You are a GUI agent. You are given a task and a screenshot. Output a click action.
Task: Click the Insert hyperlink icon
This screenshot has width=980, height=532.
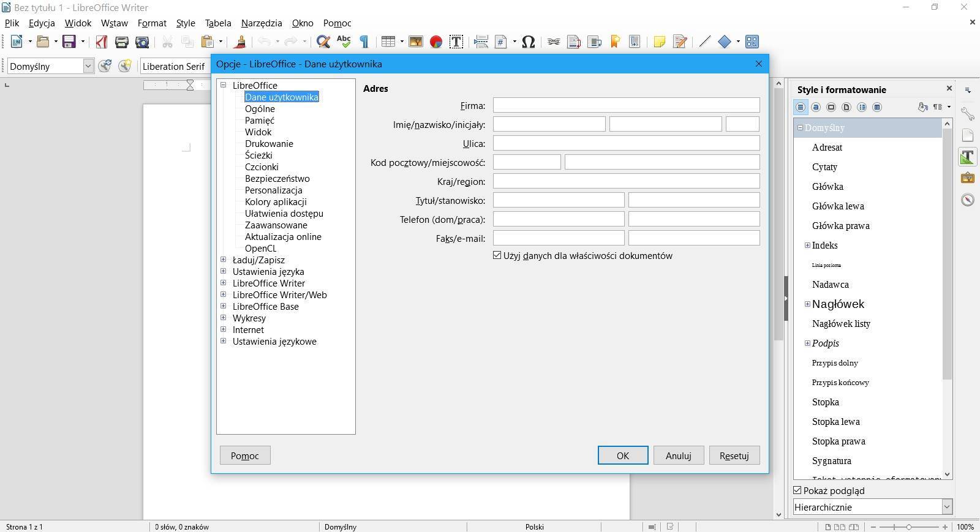(554, 42)
